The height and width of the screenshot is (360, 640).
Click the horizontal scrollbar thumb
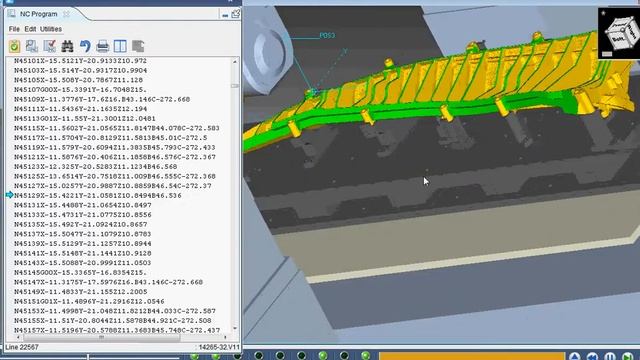102,338
